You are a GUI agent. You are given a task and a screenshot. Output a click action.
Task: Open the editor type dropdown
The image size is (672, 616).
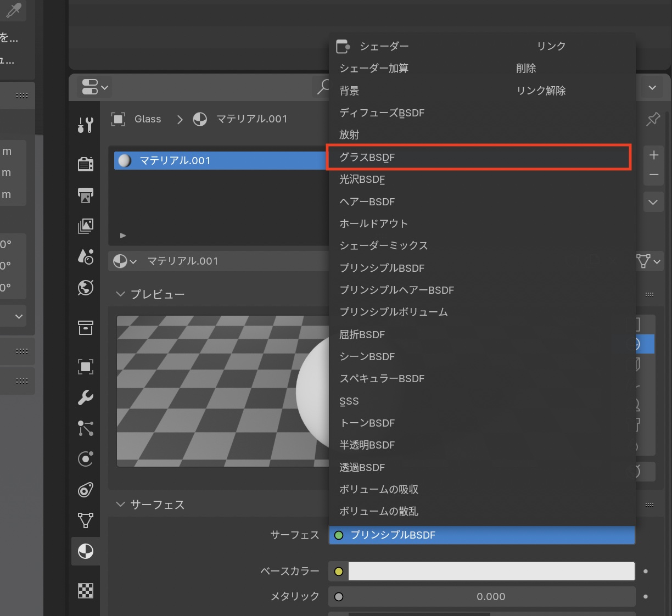(95, 87)
